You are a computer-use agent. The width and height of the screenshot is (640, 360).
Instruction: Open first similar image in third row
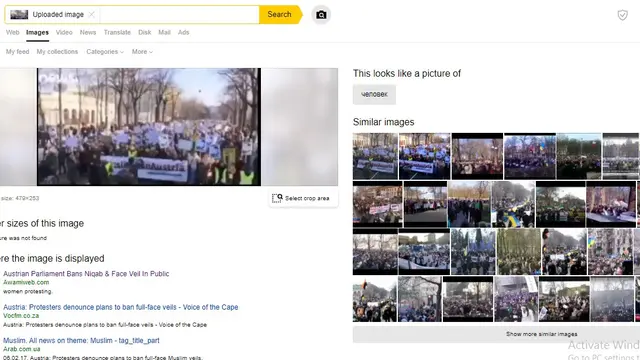click(375, 252)
